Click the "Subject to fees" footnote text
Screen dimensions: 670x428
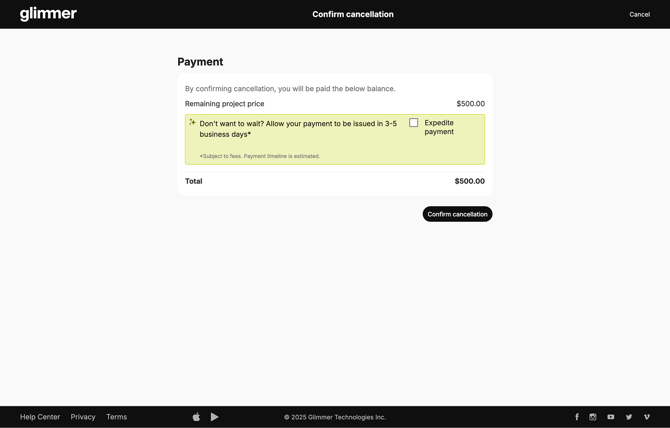click(x=260, y=156)
